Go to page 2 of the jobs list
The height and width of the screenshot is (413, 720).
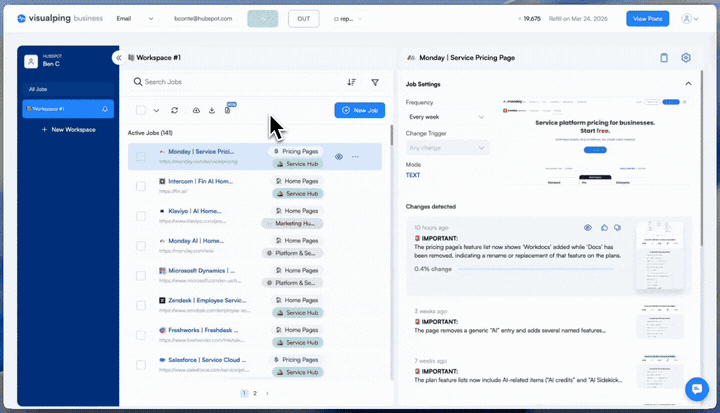(255, 393)
